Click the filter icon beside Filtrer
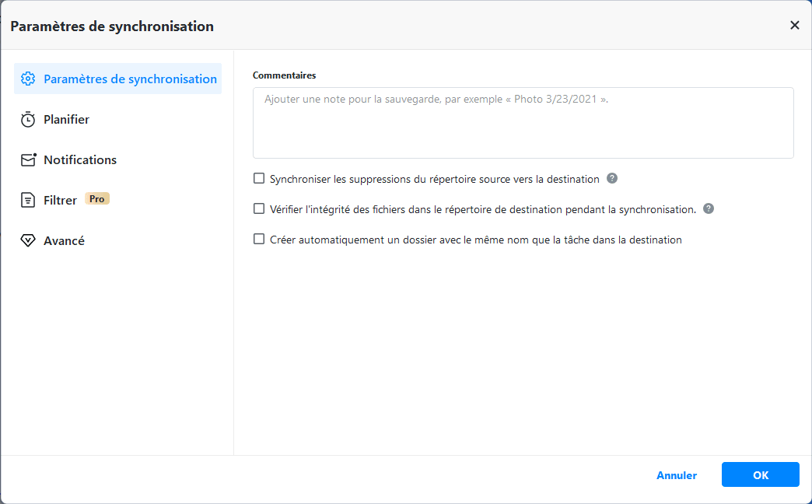 coord(28,201)
